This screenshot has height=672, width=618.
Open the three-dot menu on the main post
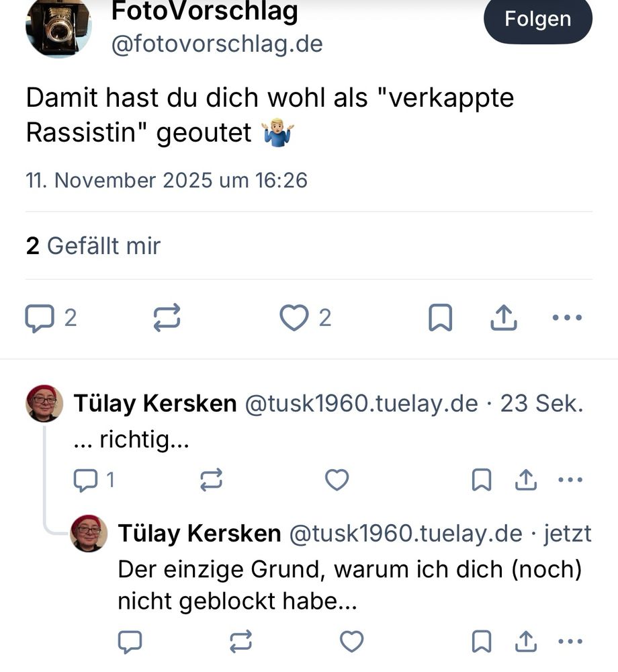(x=567, y=316)
